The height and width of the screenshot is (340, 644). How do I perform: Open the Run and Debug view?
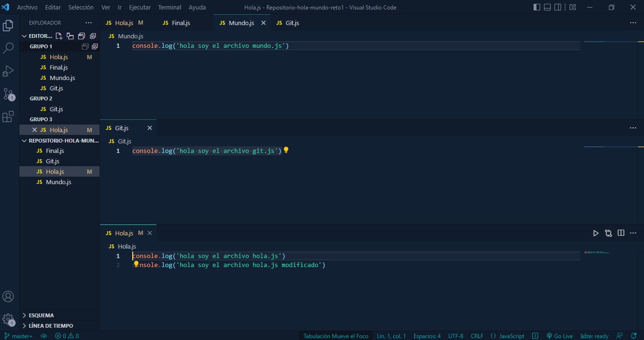(8, 71)
